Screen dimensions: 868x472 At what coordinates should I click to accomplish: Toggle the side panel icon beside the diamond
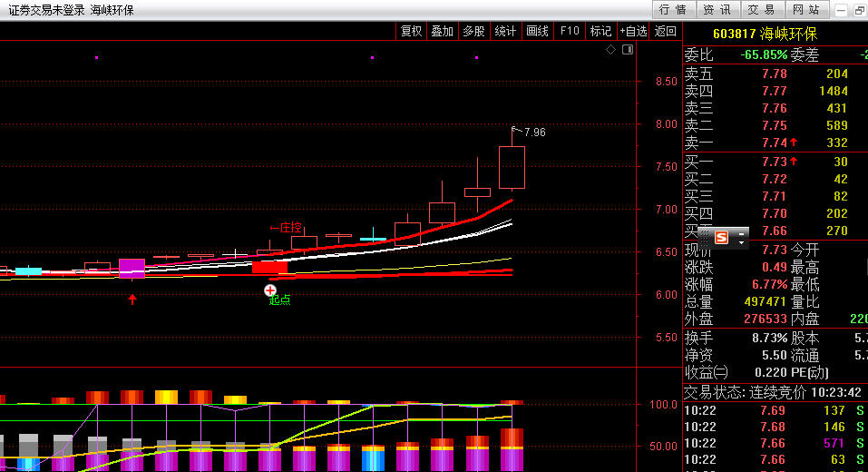(625, 49)
